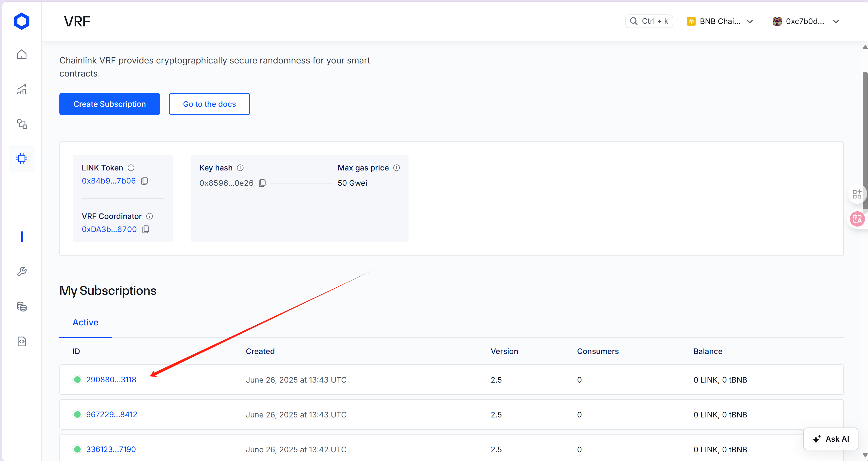Image resolution: width=868 pixels, height=461 pixels.
Task: Click the My Subscriptions heading
Action: click(x=108, y=291)
